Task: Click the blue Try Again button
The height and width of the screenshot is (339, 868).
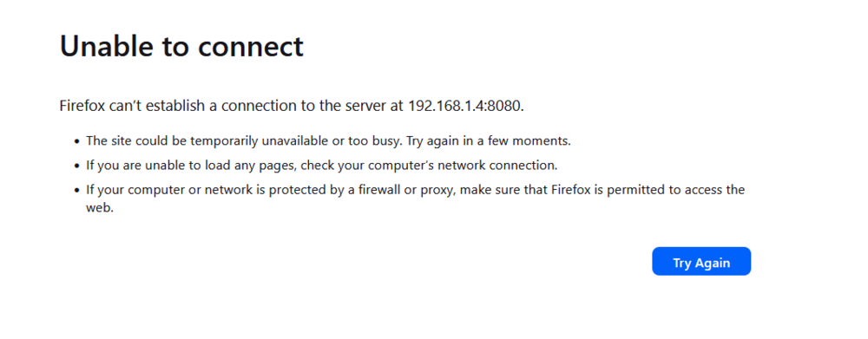Action: click(x=701, y=261)
